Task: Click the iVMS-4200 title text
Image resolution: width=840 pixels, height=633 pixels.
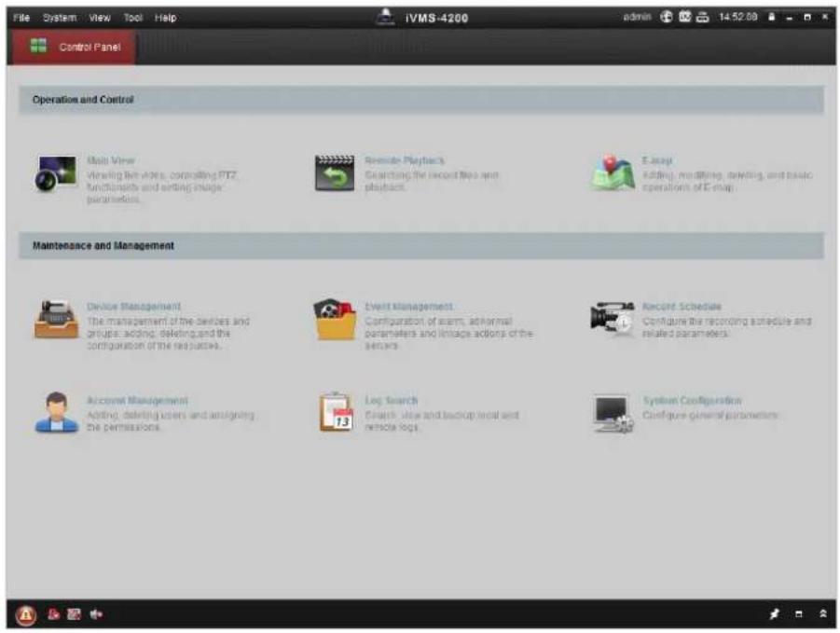Action: (437, 19)
